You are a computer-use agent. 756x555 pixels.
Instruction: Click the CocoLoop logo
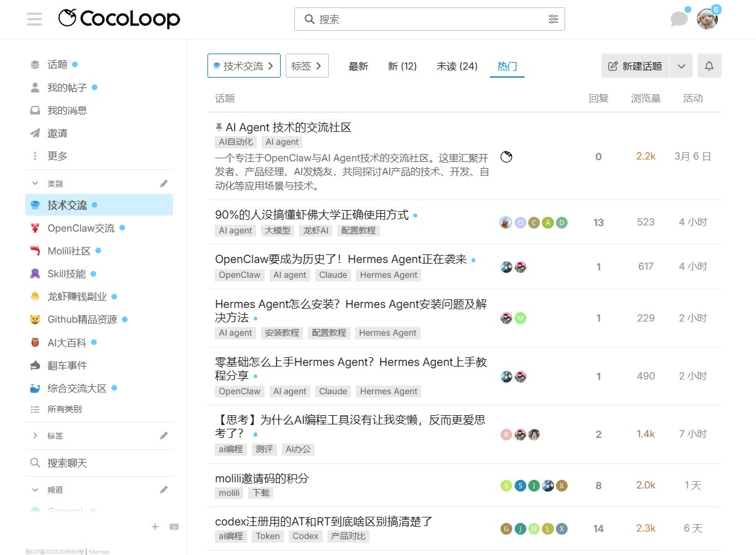pos(119,19)
